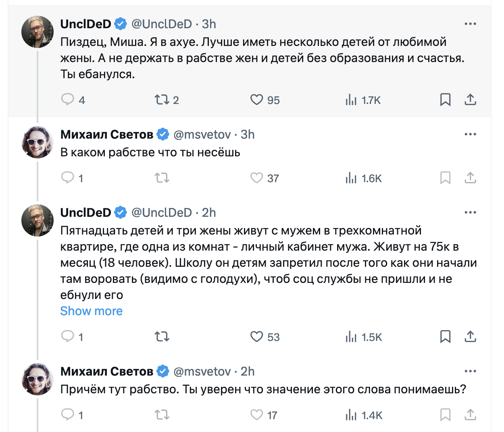Screen dimensions: 504x432
Task: Open the 3h timestamp of UnclDeD's tweet
Action: (x=209, y=24)
